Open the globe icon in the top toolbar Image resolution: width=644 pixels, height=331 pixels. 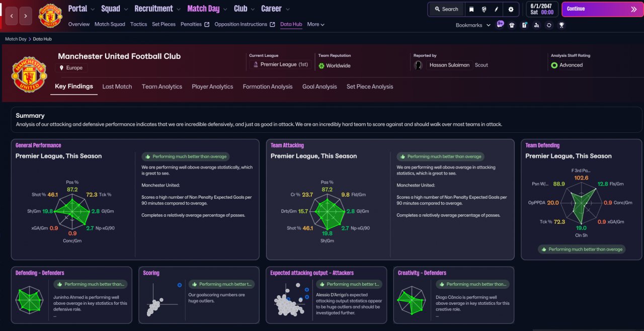coord(484,9)
